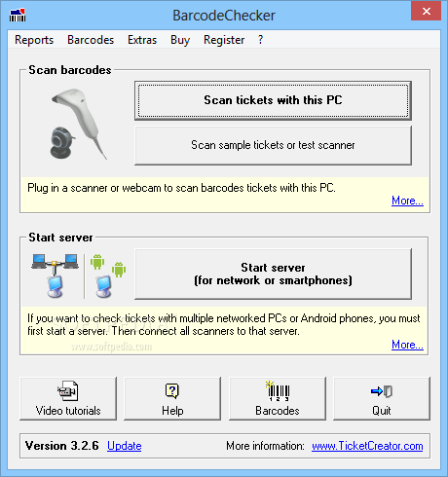The image size is (448, 477).
Task: Open the Register menu
Action: (224, 40)
